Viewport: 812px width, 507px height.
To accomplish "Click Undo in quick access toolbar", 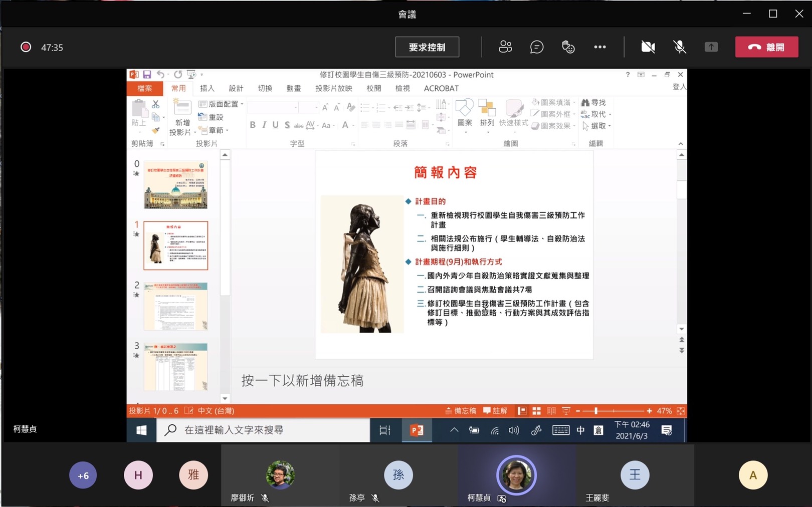I will (160, 75).
